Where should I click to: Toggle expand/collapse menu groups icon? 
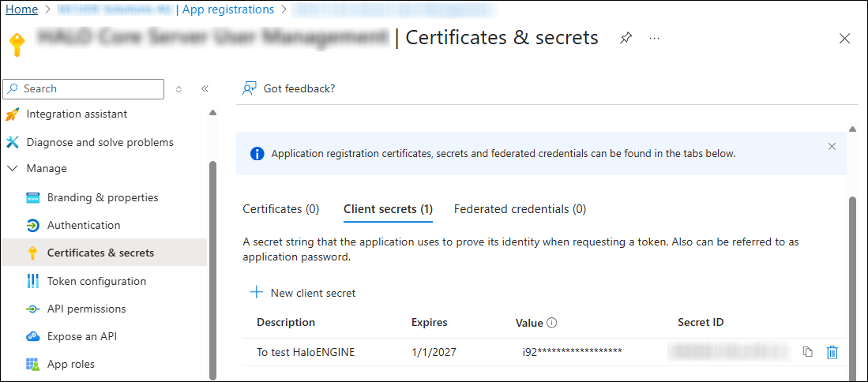pyautogui.click(x=178, y=88)
